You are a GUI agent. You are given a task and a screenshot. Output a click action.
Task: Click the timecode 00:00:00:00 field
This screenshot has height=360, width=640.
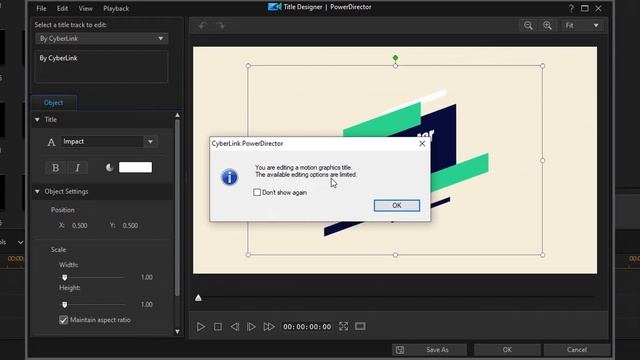point(307,327)
